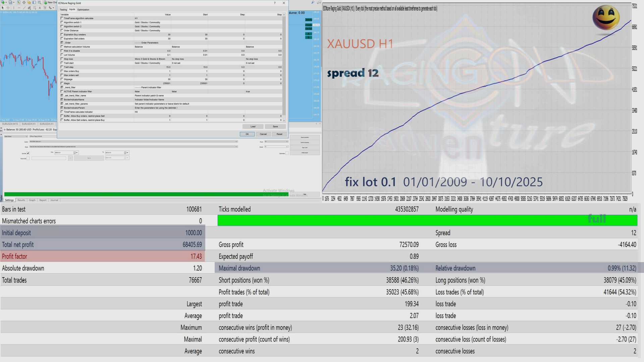Tick the TimeFrame algorithm calculate checkbox
Viewport: 644px width, 362px height.
(x=62, y=18)
